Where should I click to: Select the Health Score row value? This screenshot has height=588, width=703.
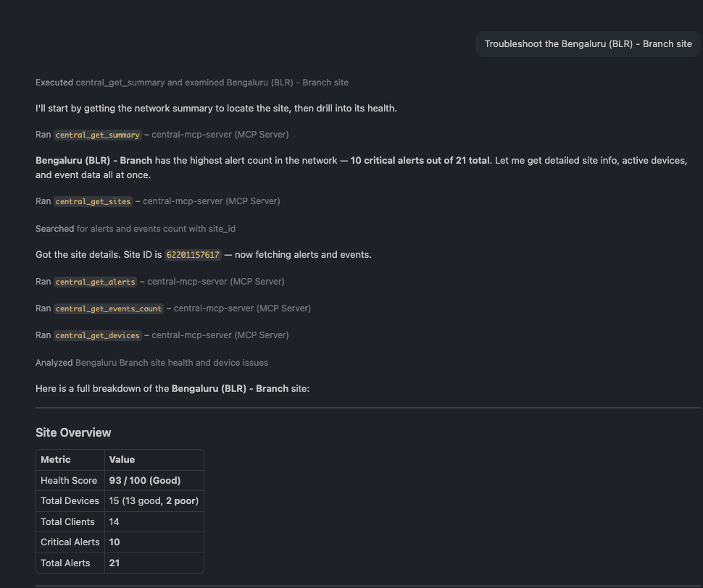coord(144,480)
